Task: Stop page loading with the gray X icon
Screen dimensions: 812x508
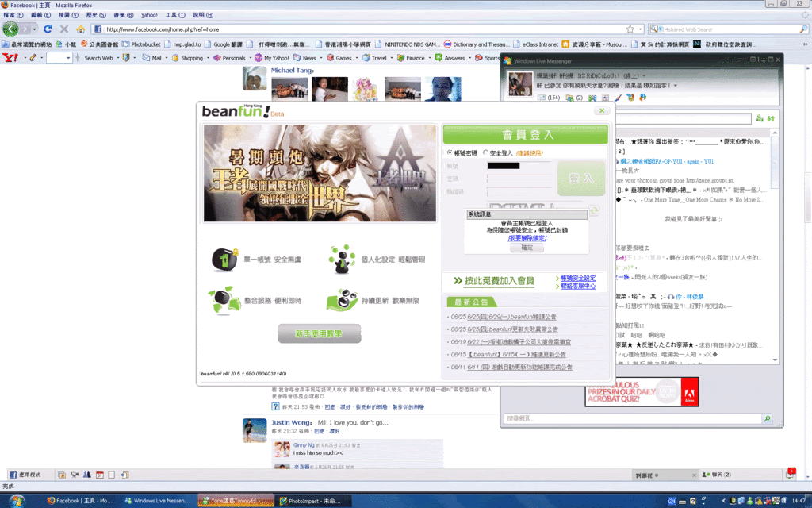Action: pyautogui.click(x=64, y=29)
